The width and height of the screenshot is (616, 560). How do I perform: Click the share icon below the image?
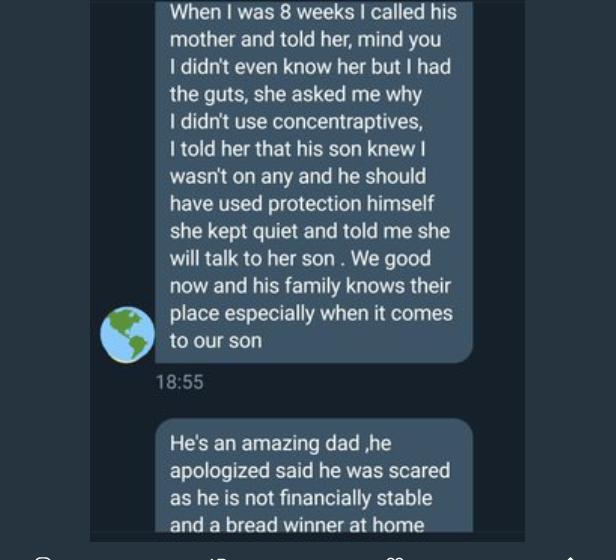pos(570,558)
